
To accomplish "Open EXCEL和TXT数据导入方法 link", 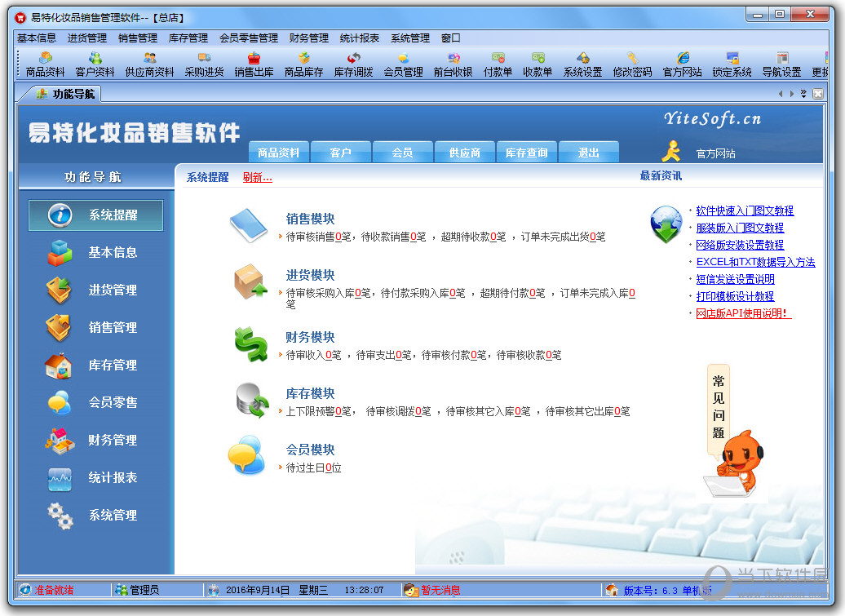I will (x=755, y=262).
